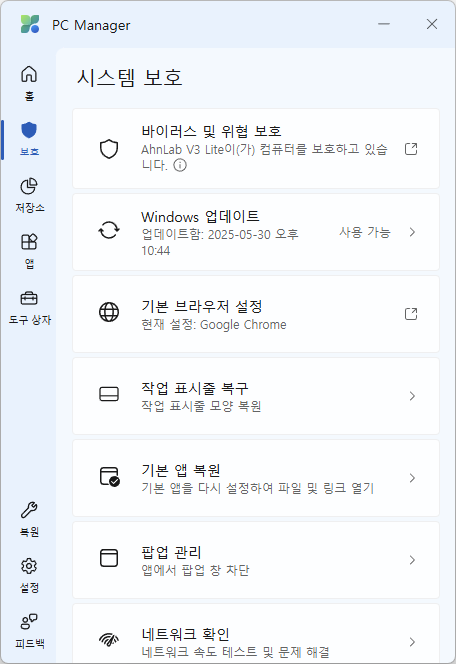
Task: Open the 기본 앱 복원 title
Action: coord(181,470)
